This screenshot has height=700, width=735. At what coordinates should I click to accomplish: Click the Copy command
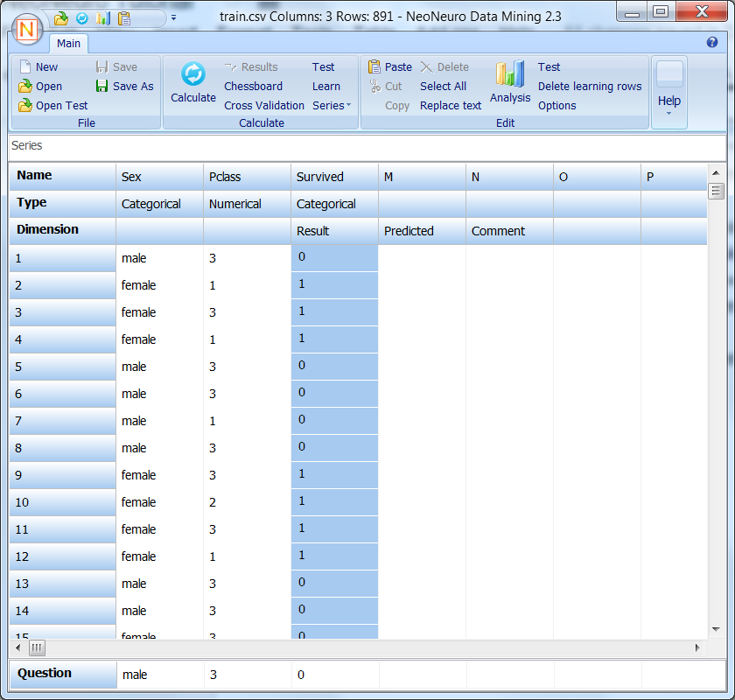click(x=397, y=106)
